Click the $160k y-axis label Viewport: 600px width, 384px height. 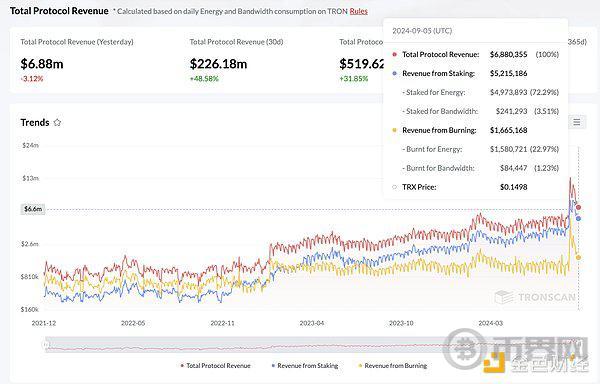pos(29,309)
